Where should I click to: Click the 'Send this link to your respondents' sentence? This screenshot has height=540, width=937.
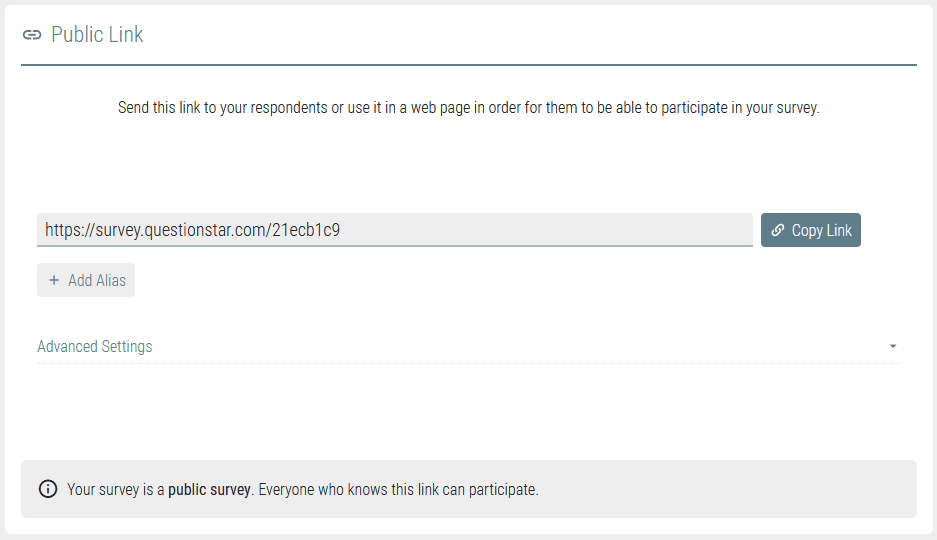pos(468,108)
